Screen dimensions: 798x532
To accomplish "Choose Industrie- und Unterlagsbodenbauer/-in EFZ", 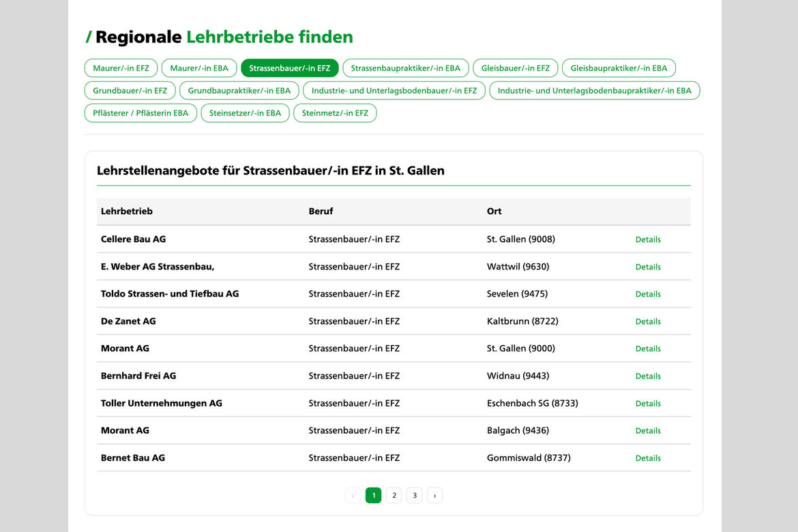I will [x=394, y=91].
